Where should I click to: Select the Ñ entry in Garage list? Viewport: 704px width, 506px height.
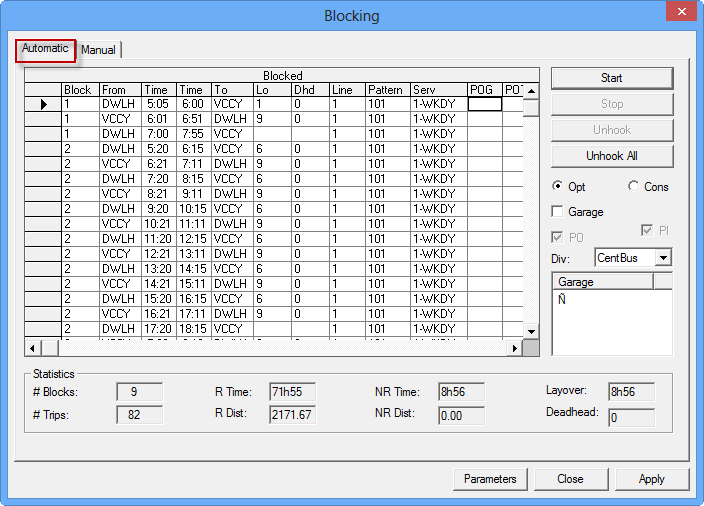click(x=562, y=299)
